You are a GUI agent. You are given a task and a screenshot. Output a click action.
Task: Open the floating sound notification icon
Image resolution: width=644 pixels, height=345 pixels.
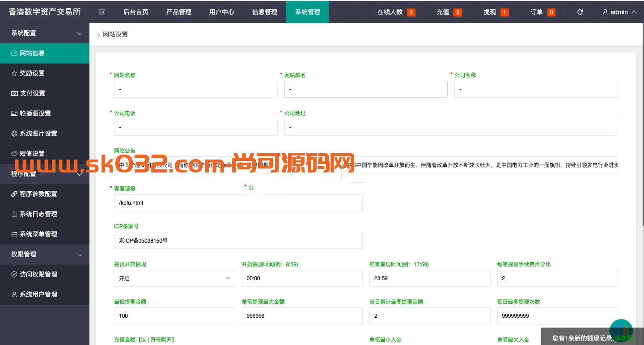coord(621,330)
